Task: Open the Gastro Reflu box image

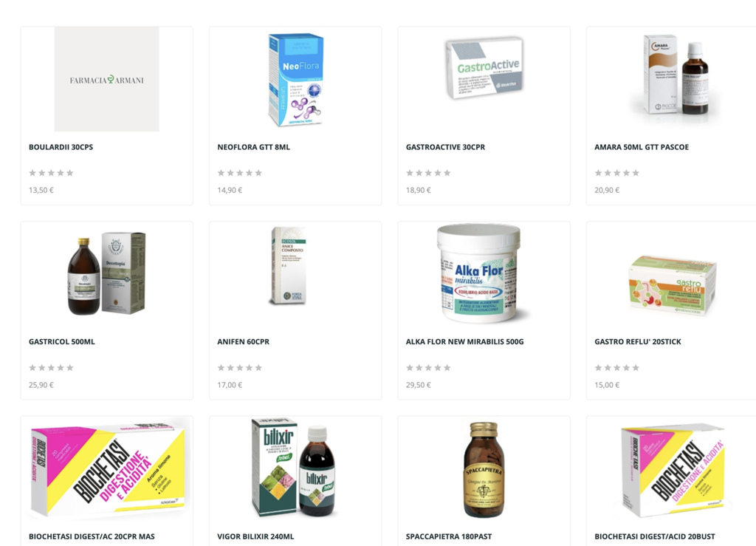Action: tap(673, 285)
